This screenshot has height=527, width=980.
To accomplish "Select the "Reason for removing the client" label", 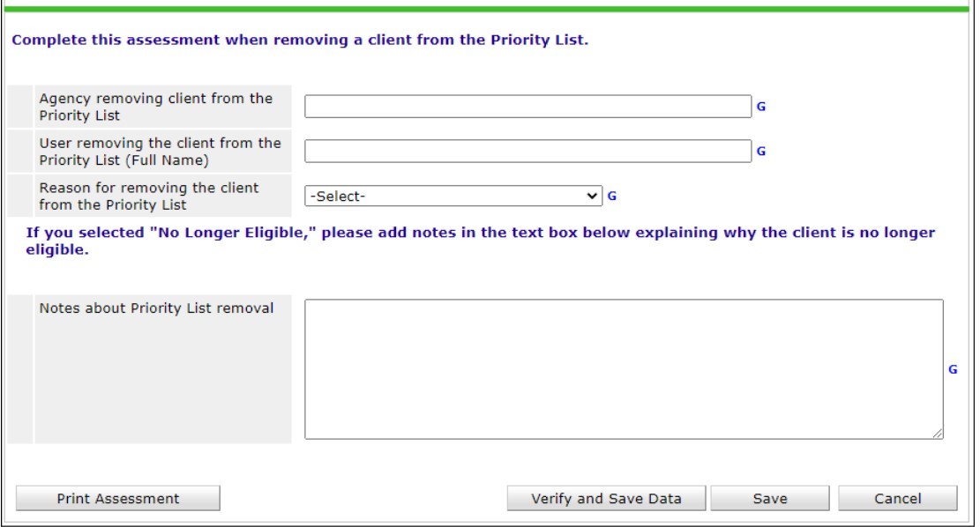I will point(149,196).
